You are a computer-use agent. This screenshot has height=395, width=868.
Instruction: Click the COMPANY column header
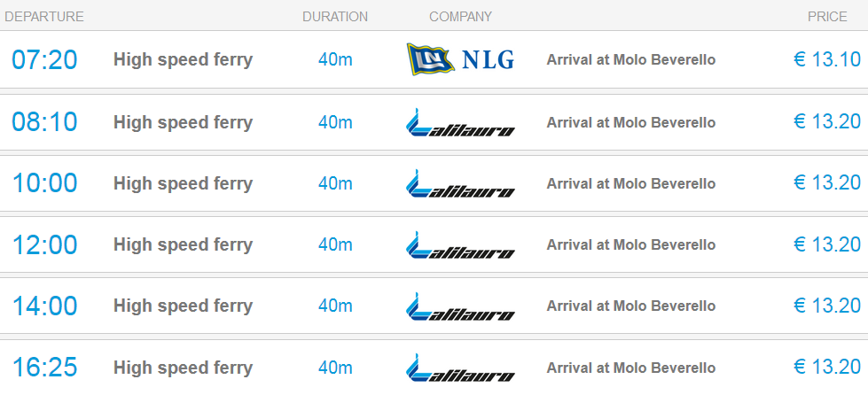460,17
